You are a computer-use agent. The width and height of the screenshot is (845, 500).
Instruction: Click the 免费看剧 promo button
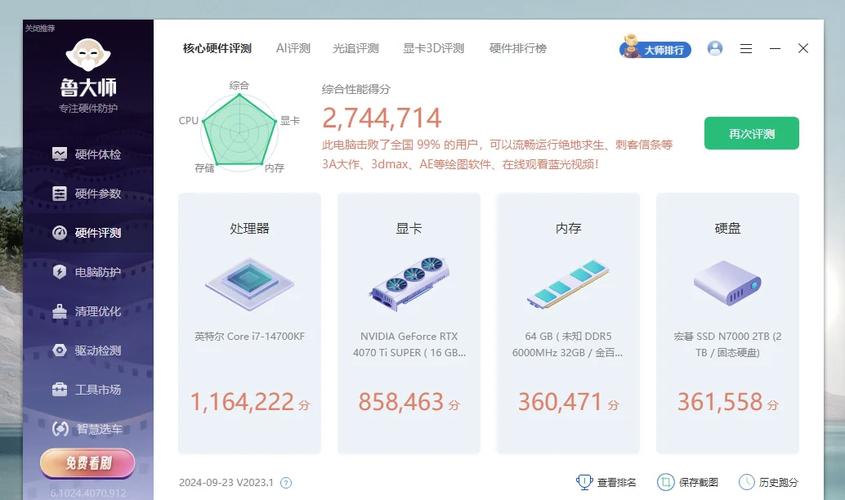point(87,463)
